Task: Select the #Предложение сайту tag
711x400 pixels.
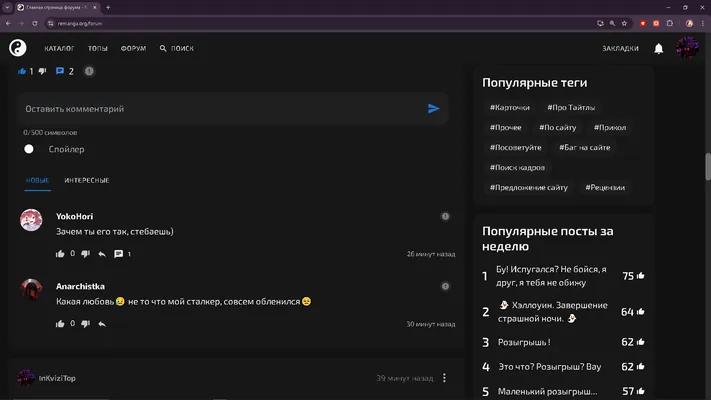Action: (529, 187)
